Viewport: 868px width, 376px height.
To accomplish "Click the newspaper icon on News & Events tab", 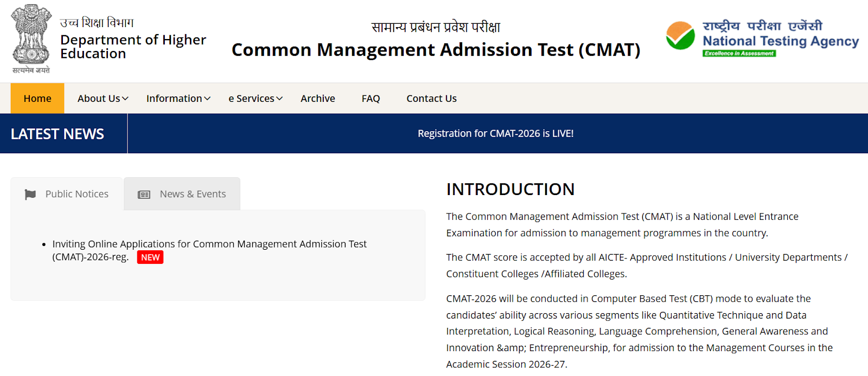I will click(x=144, y=193).
